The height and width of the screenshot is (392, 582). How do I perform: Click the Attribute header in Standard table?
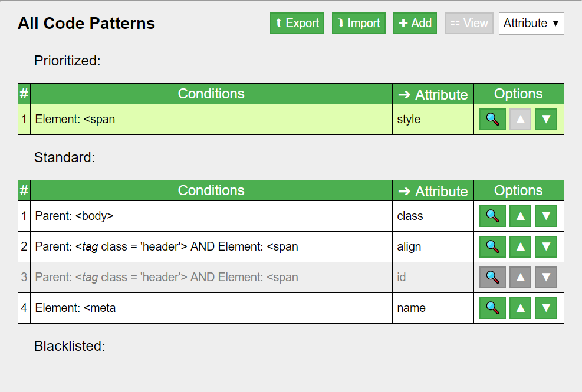(x=432, y=191)
